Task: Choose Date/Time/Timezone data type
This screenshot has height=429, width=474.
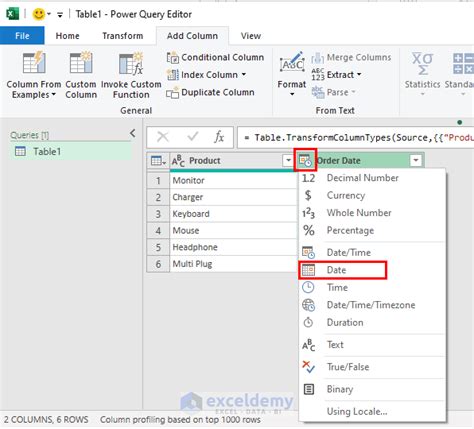Action: (x=372, y=305)
